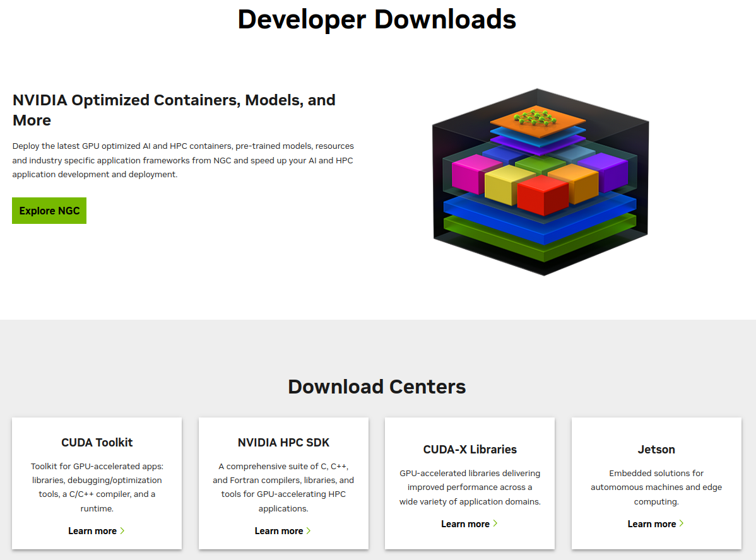Select the Jetson card title
The height and width of the screenshot is (560, 756).
(656, 450)
